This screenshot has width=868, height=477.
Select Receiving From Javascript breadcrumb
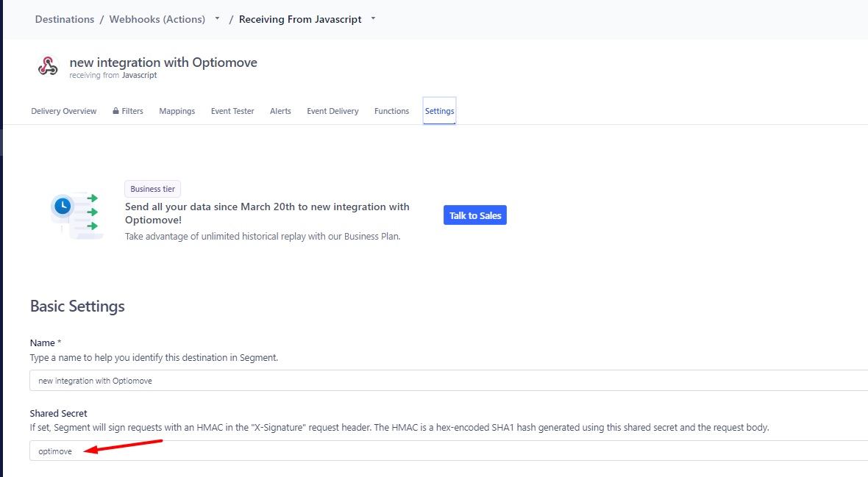pyautogui.click(x=300, y=19)
